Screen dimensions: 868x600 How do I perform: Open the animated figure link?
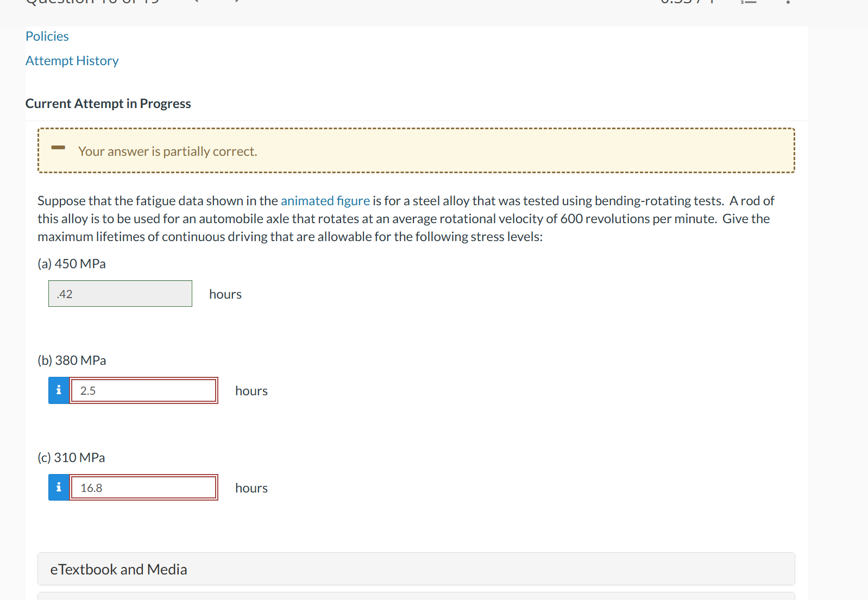point(325,201)
